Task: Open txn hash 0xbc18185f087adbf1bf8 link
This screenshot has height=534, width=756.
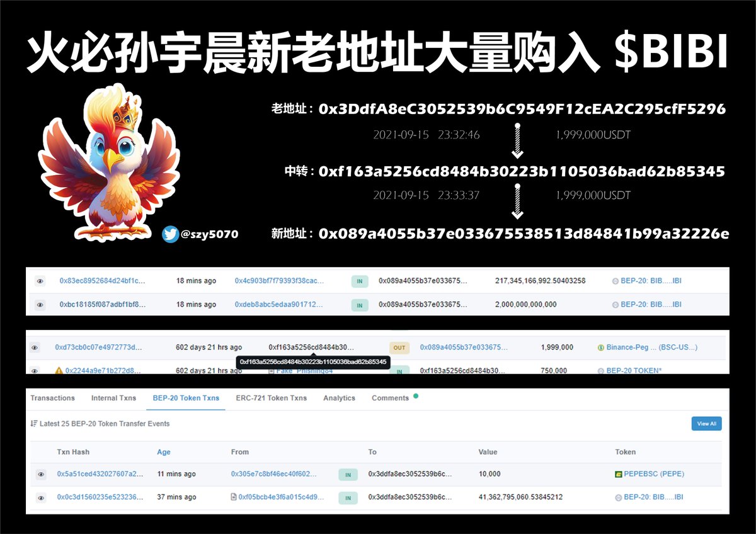Action: tap(102, 305)
